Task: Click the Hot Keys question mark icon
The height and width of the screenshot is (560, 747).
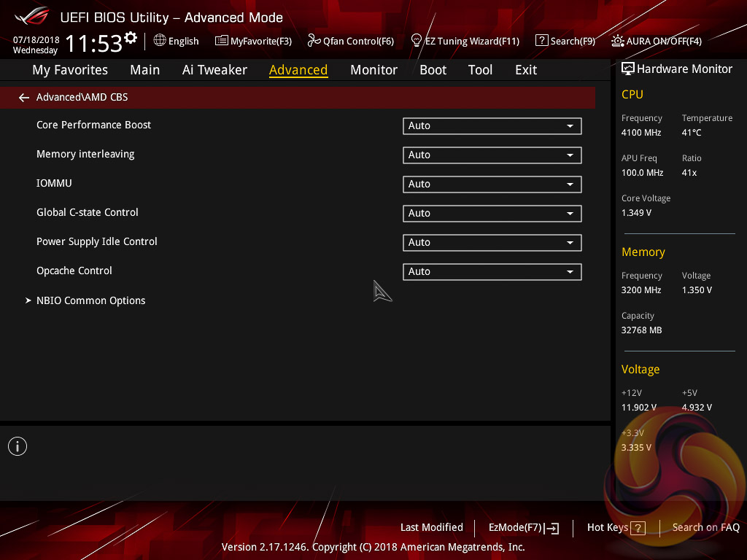Action: point(638,528)
